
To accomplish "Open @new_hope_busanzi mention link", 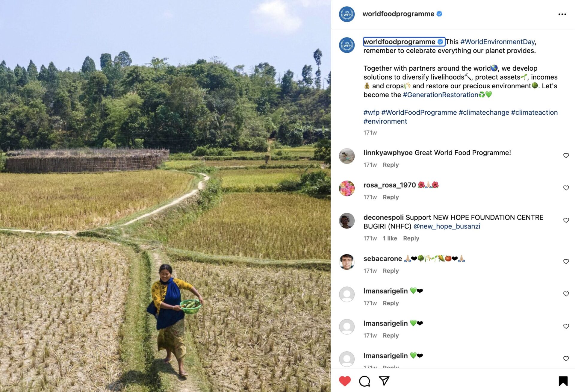I will pos(447,226).
